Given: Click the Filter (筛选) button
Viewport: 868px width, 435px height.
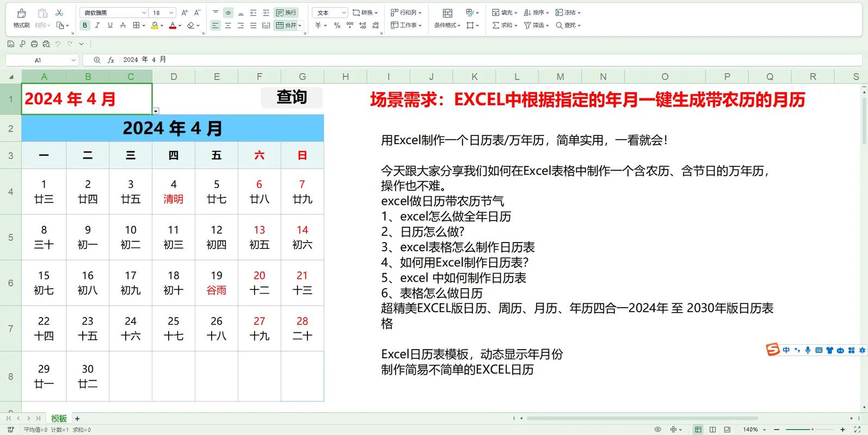Looking at the screenshot, I should pyautogui.click(x=536, y=25).
